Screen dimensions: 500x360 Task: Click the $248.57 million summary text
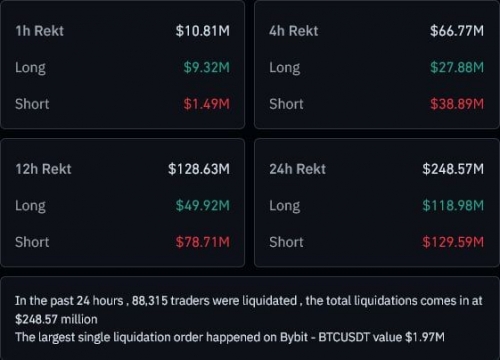(x=56, y=319)
